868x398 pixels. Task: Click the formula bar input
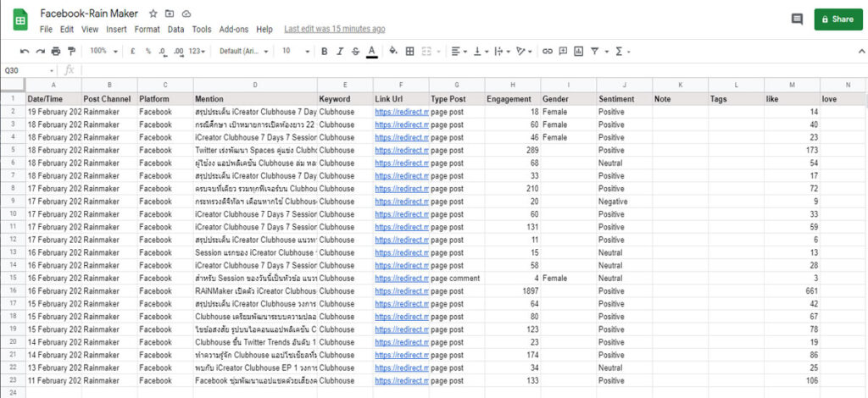(x=473, y=71)
